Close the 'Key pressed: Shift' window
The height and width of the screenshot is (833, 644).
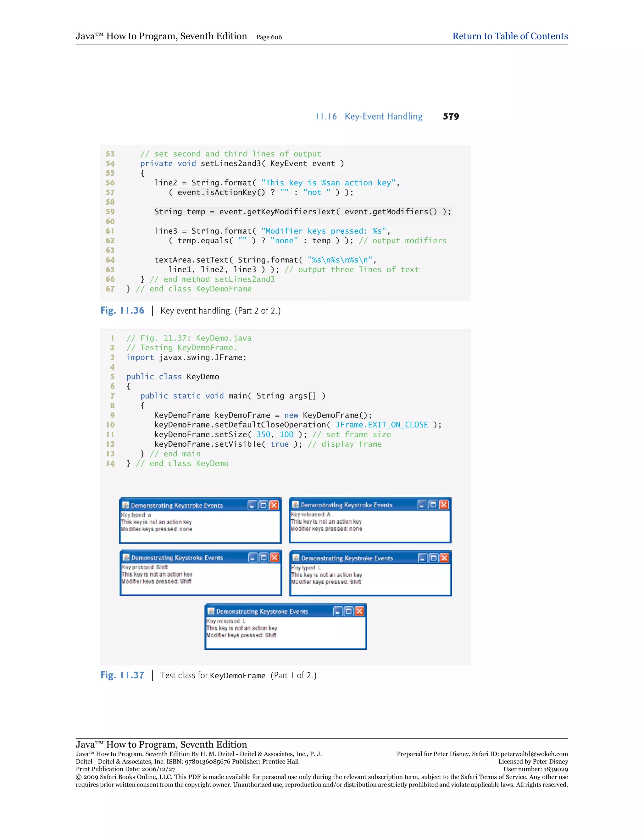pos(274,558)
